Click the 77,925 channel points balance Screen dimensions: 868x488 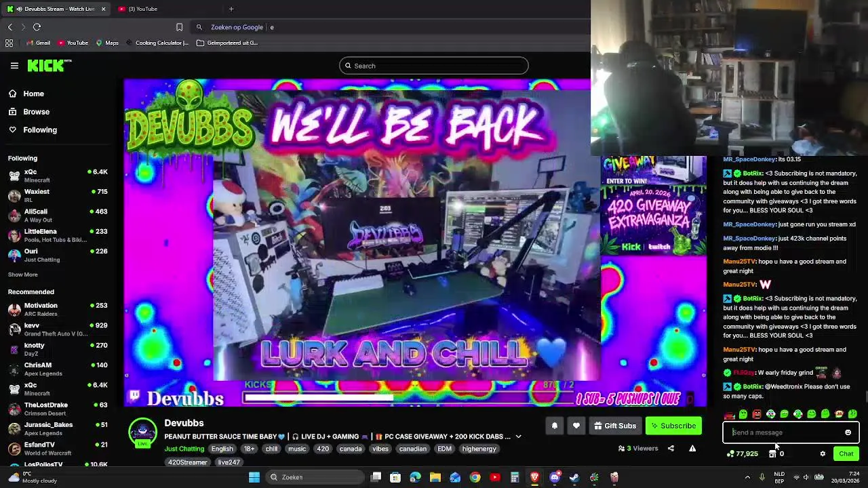(x=742, y=454)
